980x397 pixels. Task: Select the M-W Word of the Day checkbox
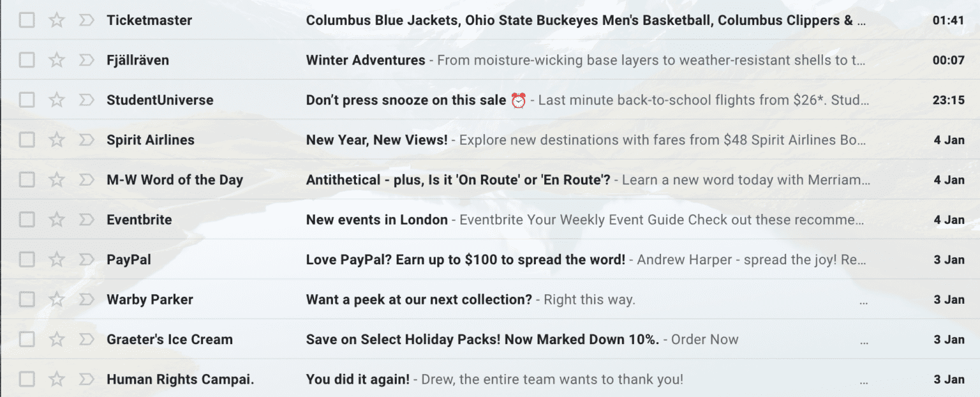point(26,179)
